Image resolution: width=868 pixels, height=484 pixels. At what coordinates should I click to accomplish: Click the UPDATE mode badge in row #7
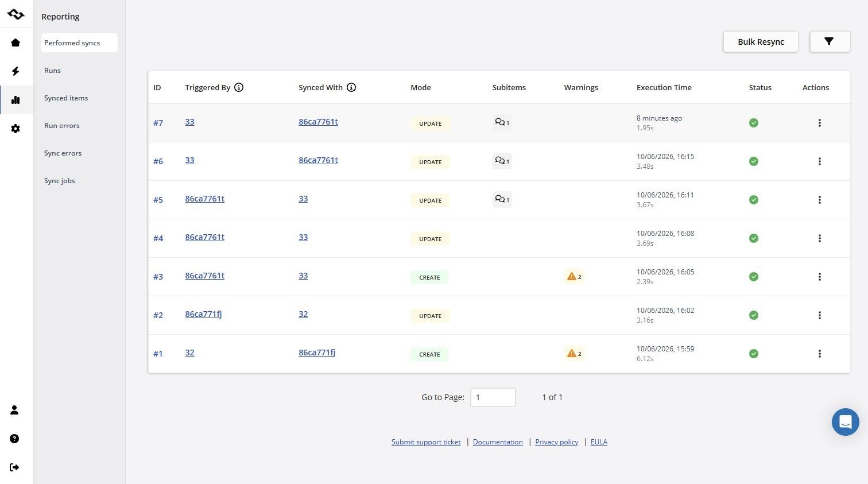tap(430, 123)
